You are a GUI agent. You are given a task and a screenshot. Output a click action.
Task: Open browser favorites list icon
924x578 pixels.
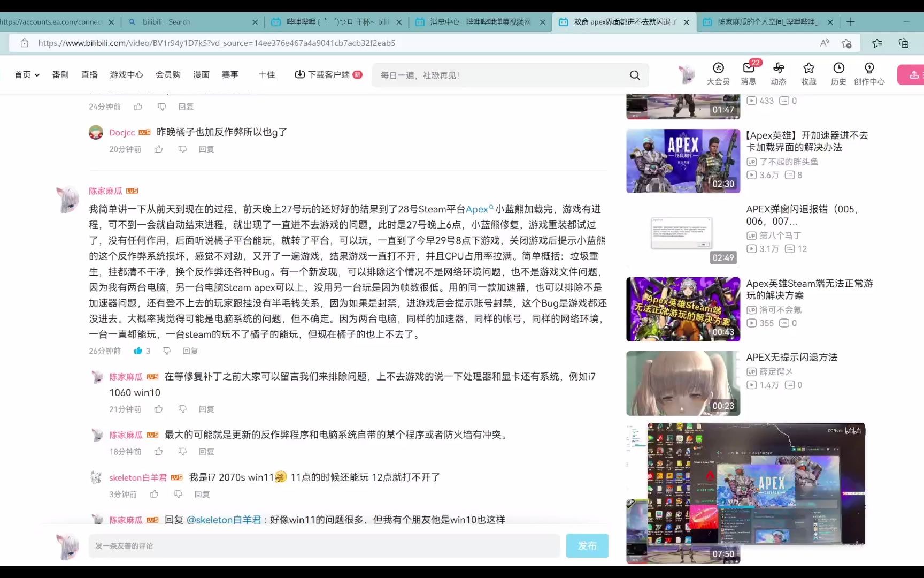(x=877, y=43)
